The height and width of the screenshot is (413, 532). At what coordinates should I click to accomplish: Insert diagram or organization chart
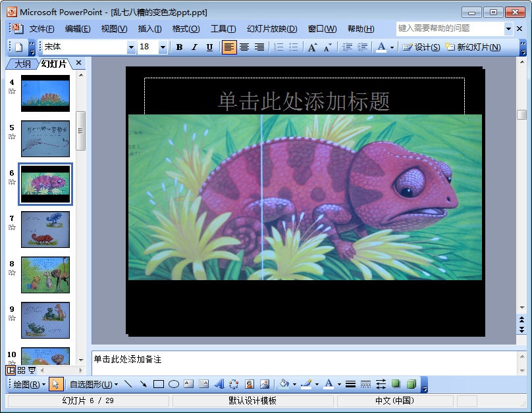[x=234, y=384]
